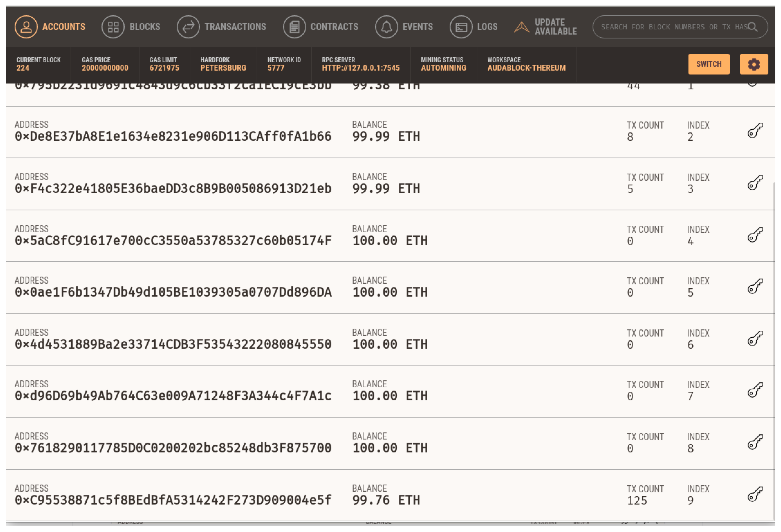781x532 pixels.
Task: Click key icon for index 5 account
Action: tap(755, 286)
